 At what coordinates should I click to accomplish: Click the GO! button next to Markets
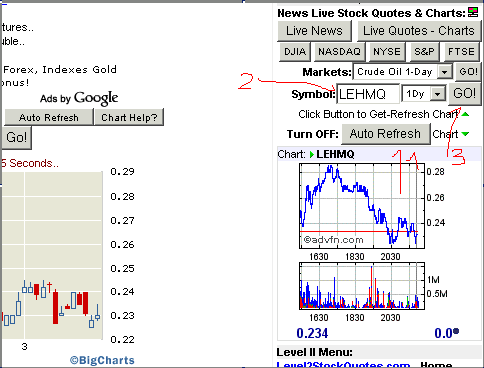468,72
